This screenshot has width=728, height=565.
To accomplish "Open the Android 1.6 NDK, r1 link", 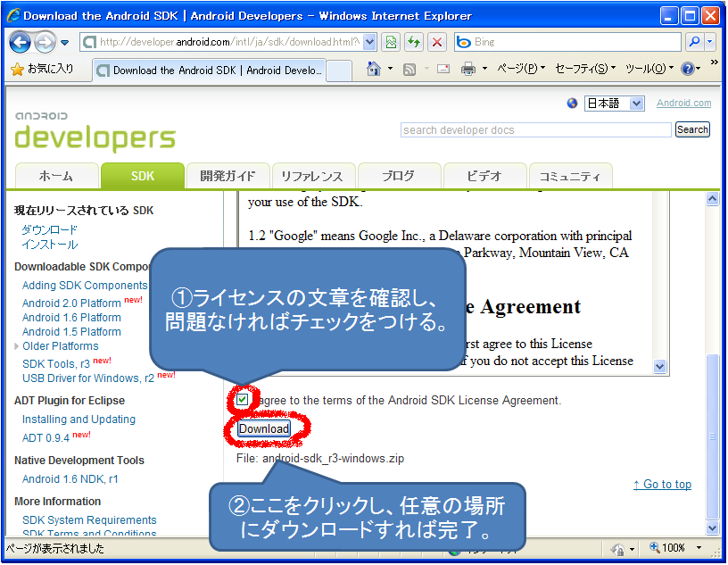I will pyautogui.click(x=70, y=479).
